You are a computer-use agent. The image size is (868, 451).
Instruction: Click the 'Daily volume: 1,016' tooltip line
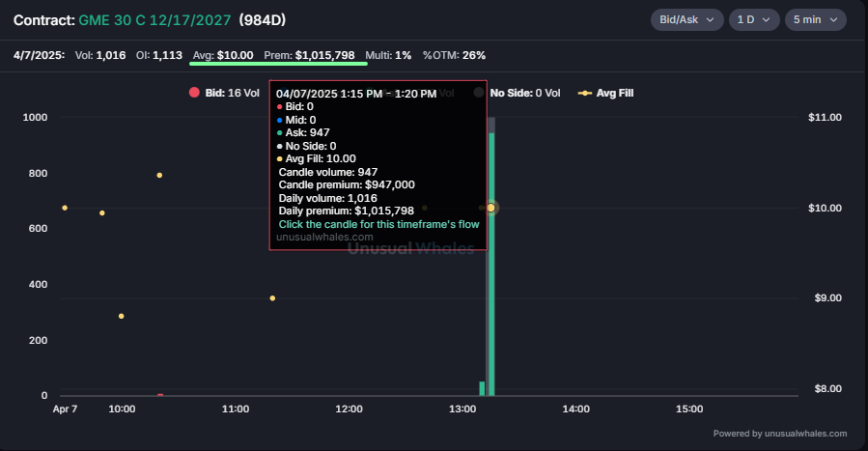[x=327, y=198]
